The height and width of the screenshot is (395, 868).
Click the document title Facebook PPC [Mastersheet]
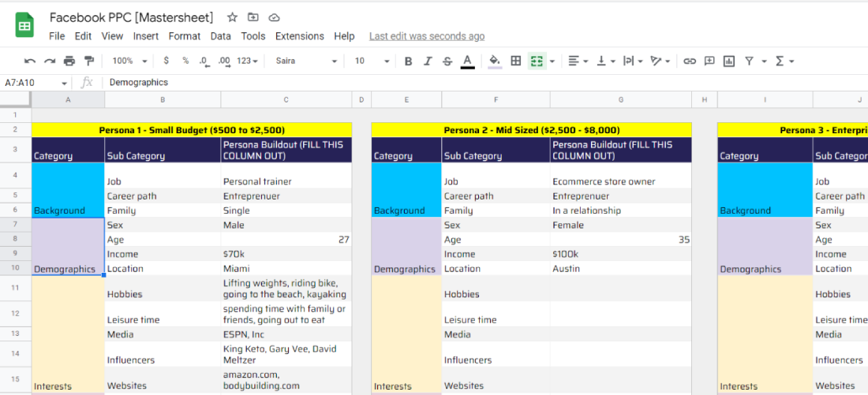(x=131, y=17)
